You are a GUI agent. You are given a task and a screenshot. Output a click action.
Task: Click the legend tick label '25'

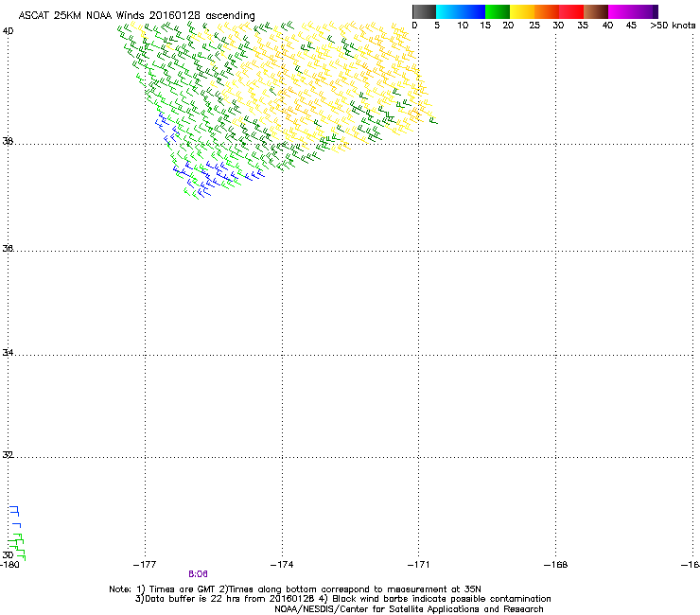click(x=534, y=26)
